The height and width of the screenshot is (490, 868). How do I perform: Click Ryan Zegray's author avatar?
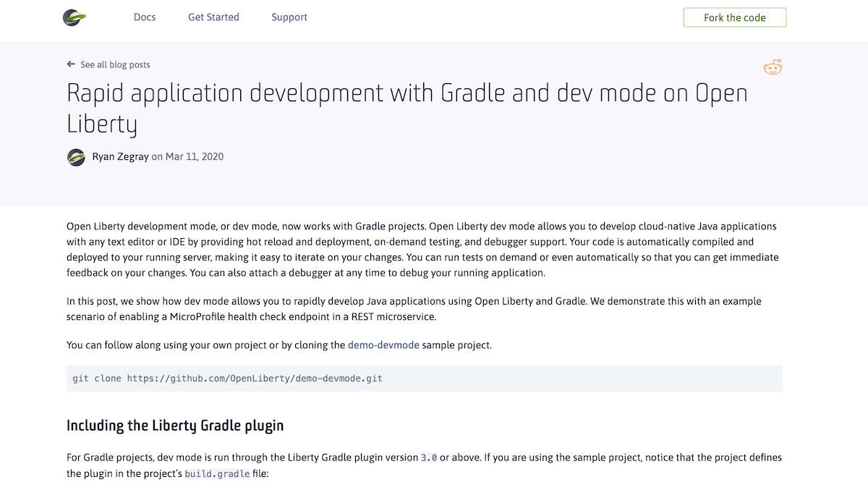point(76,157)
